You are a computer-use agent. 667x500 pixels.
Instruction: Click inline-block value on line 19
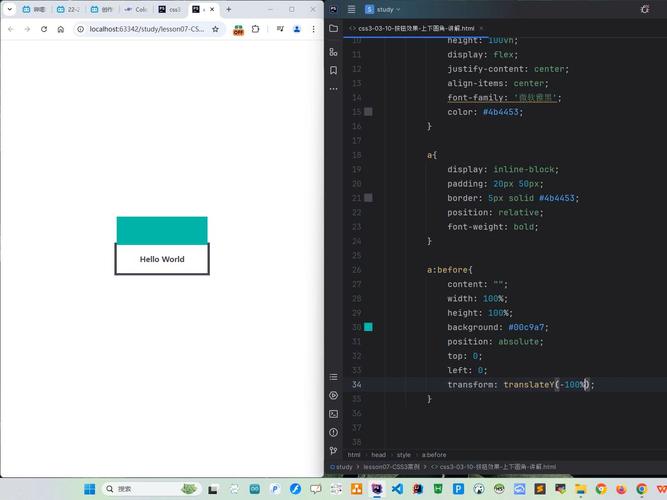coord(524,169)
